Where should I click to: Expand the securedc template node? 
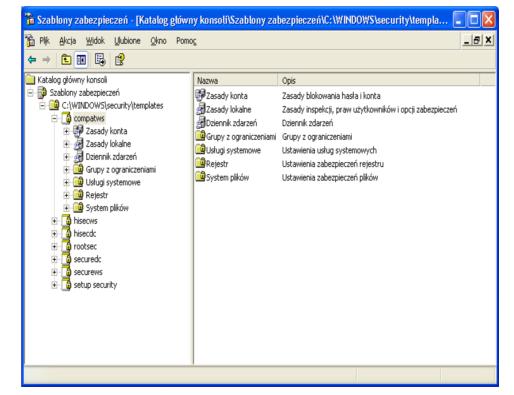point(54,259)
